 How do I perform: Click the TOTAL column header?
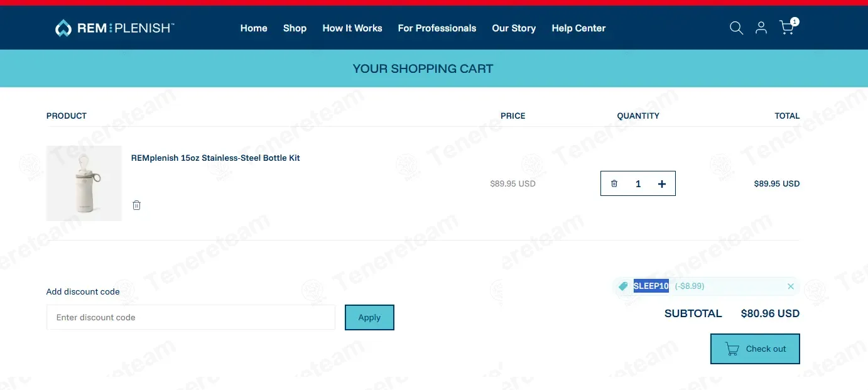[x=787, y=116]
